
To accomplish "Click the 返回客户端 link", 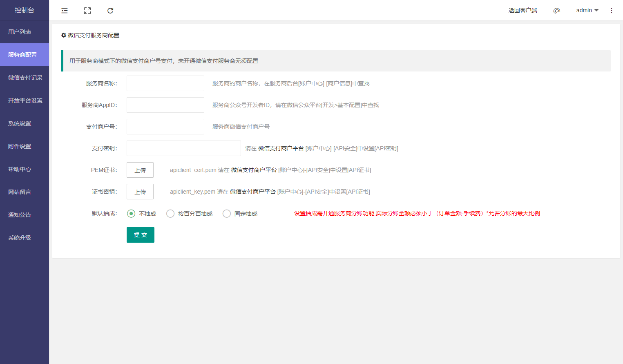I will [523, 11].
